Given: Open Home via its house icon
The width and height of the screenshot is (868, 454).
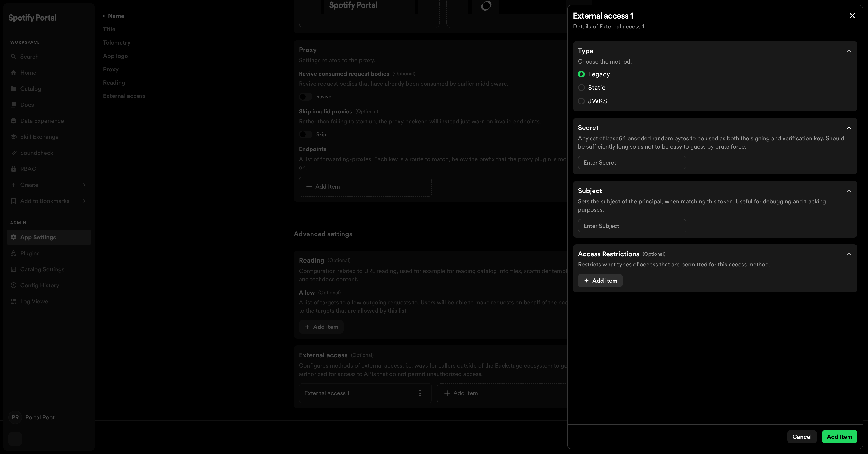Looking at the screenshot, I should (14, 73).
